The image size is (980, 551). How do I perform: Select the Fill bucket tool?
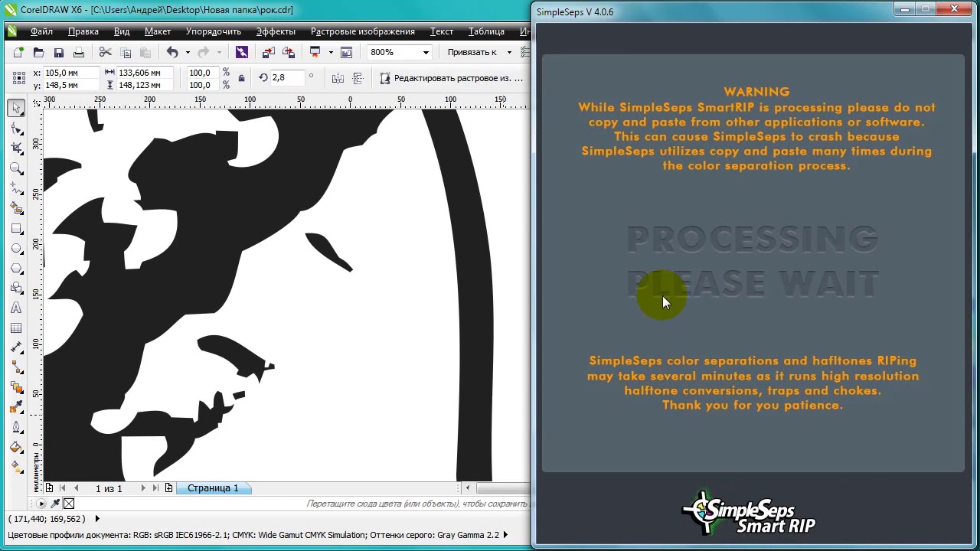[x=16, y=448]
